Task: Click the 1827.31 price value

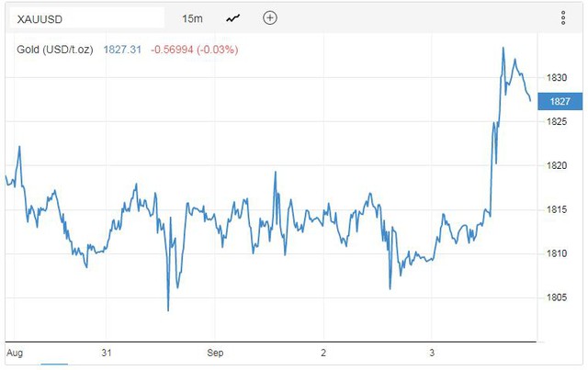Action: (122, 50)
